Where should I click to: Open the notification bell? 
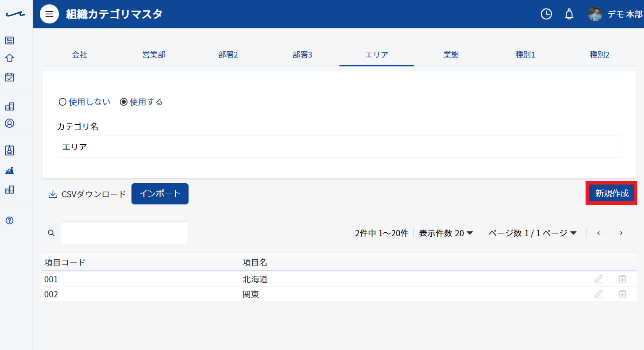[569, 14]
